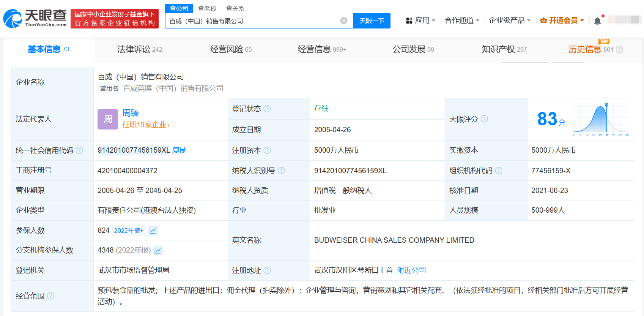Image resolution: width=644 pixels, height=316 pixels.
Task: Click the apps grid icon
Action: (x=409, y=21)
